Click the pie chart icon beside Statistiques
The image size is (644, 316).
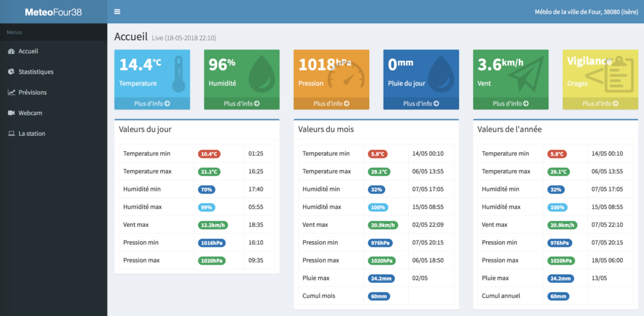coord(11,72)
